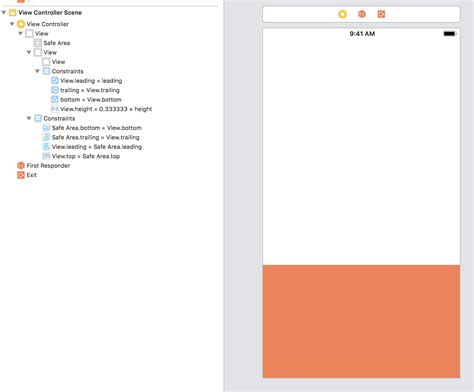
Task: Click the icon of trailing = View.trailing constraint
Action: (55, 90)
